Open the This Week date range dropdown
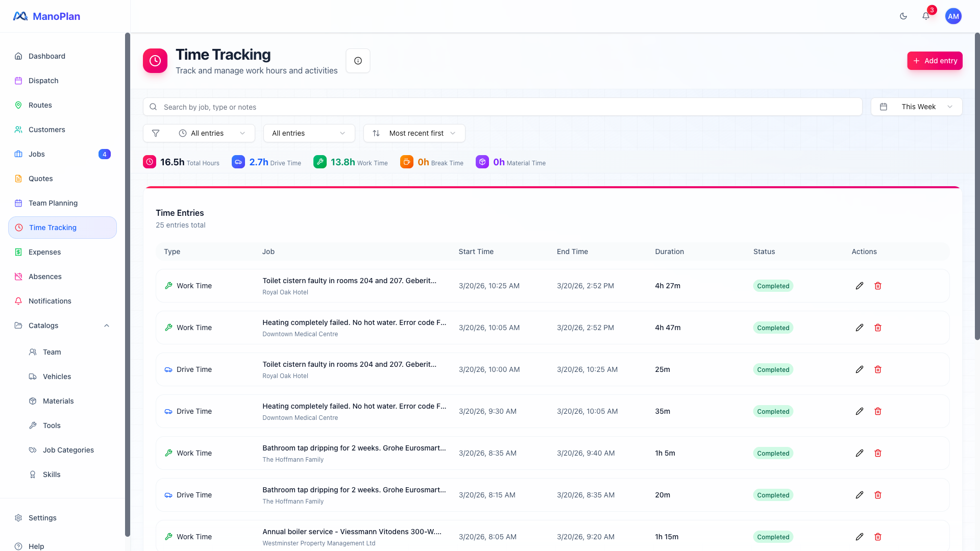The image size is (980, 551). point(916,107)
